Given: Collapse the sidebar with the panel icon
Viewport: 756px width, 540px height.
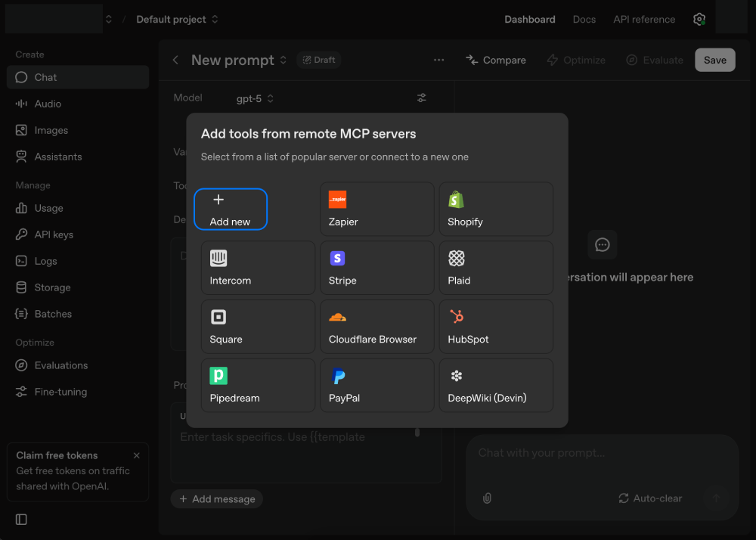Looking at the screenshot, I should click(x=21, y=520).
